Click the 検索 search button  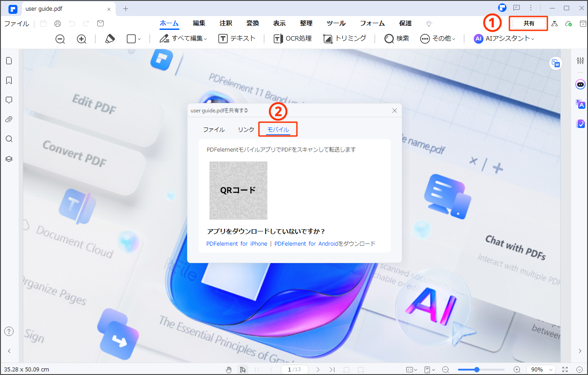coord(397,39)
